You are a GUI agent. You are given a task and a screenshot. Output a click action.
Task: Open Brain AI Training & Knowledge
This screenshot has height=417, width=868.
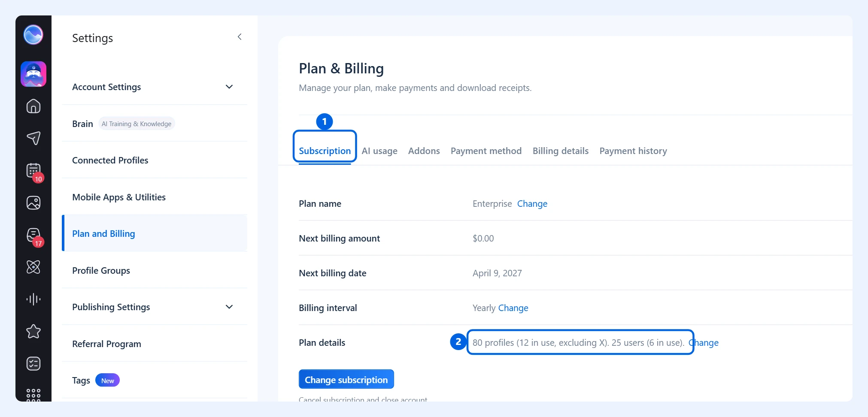pos(155,124)
